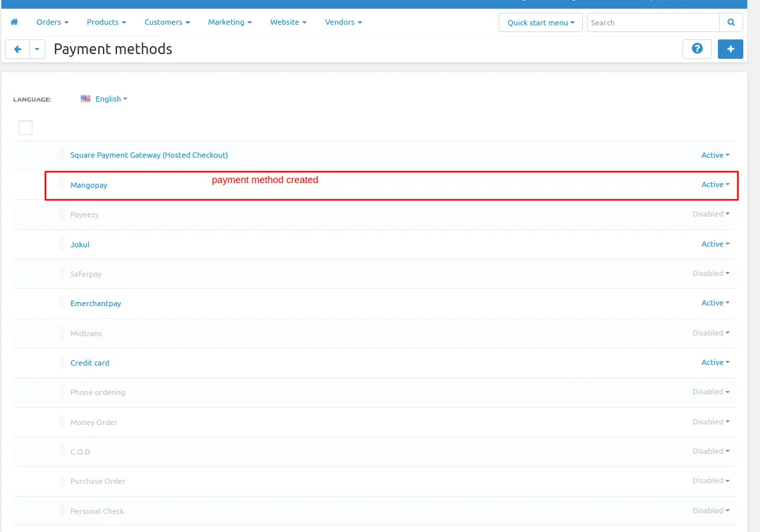Click the drag handle next to Mangopay
The height and width of the screenshot is (532, 760).
(x=62, y=184)
